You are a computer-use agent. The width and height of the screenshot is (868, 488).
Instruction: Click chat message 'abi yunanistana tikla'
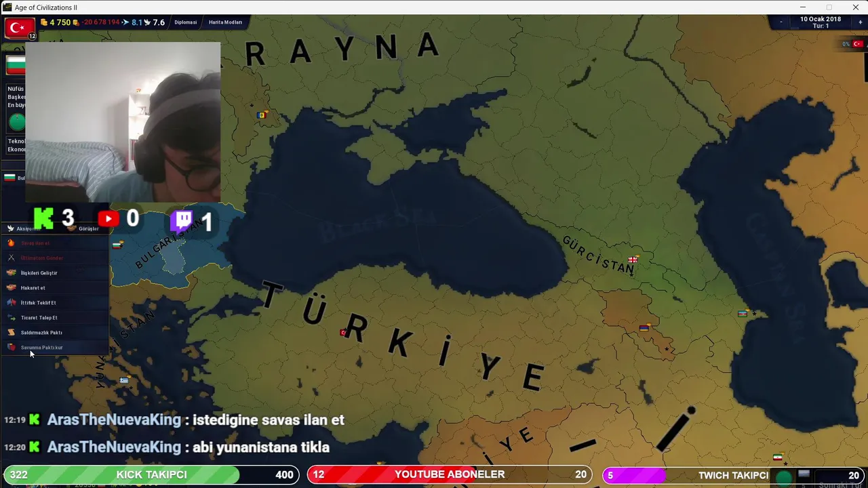261,447
